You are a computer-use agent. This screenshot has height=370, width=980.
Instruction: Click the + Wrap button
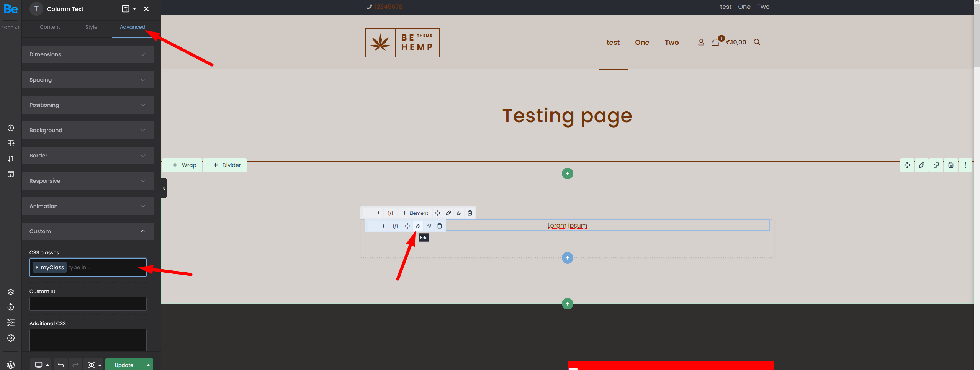[x=183, y=165]
